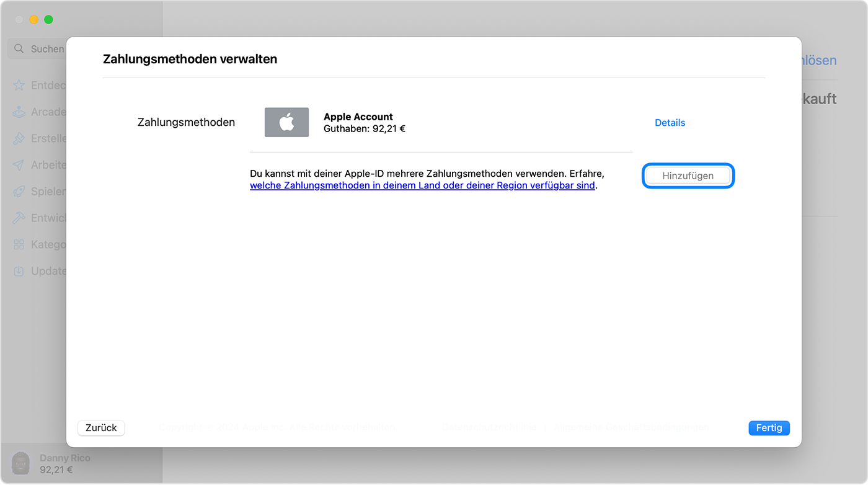Click the Kategorien grid icon in sidebar
Screen dimensions: 868x485
[x=19, y=245]
